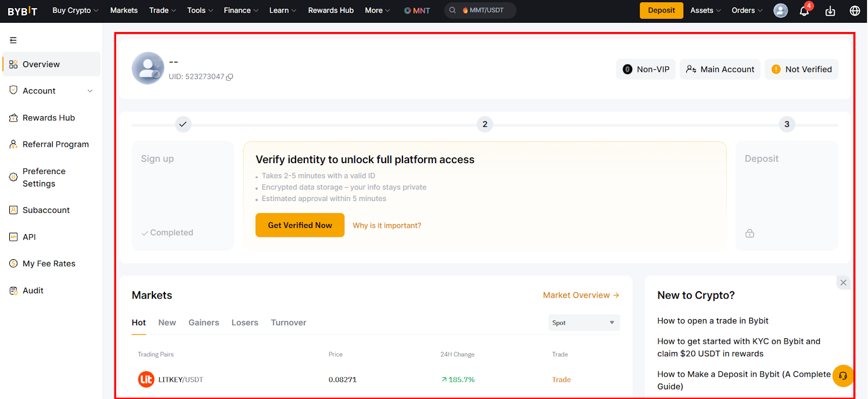Viewport: 868px width, 399px height.
Task: Open the app download icon
Action: coord(830,11)
